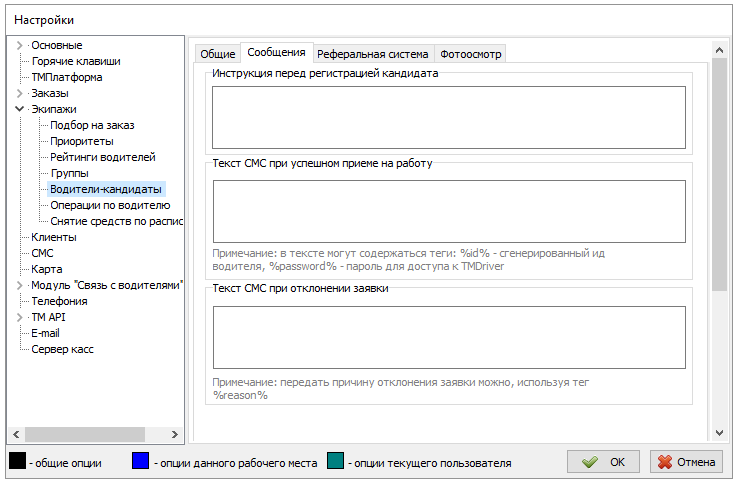Click the rejection SMS text field

(448, 337)
